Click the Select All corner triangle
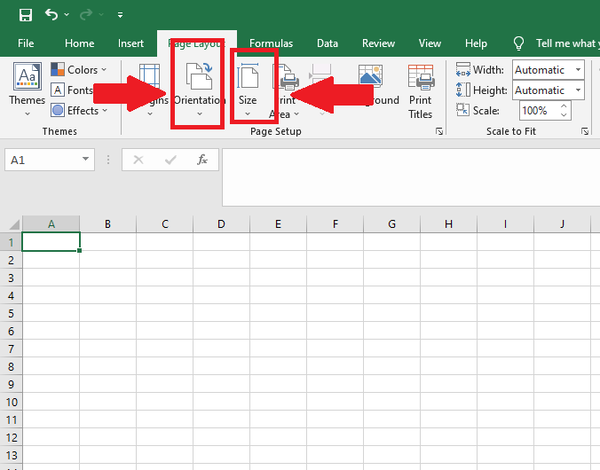 pos(13,224)
